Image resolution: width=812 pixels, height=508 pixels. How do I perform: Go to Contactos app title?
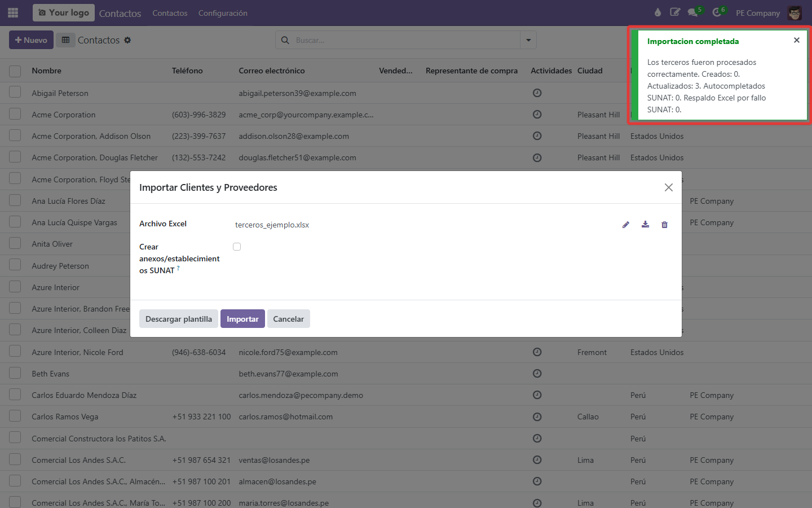coord(120,13)
